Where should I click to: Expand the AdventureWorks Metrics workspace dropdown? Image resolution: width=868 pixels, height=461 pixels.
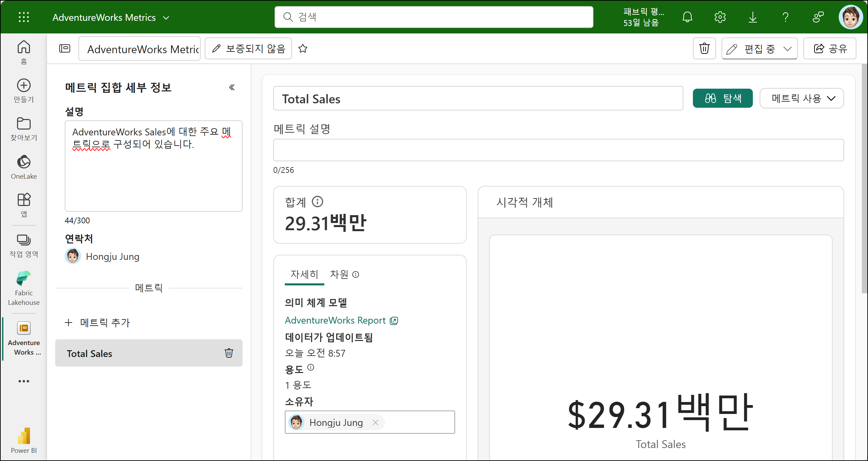(166, 18)
